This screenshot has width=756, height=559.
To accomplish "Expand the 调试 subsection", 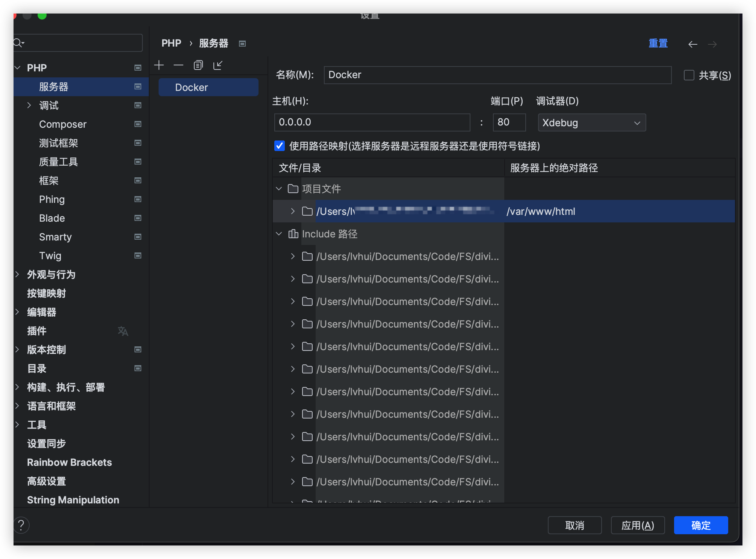I will pyautogui.click(x=29, y=105).
